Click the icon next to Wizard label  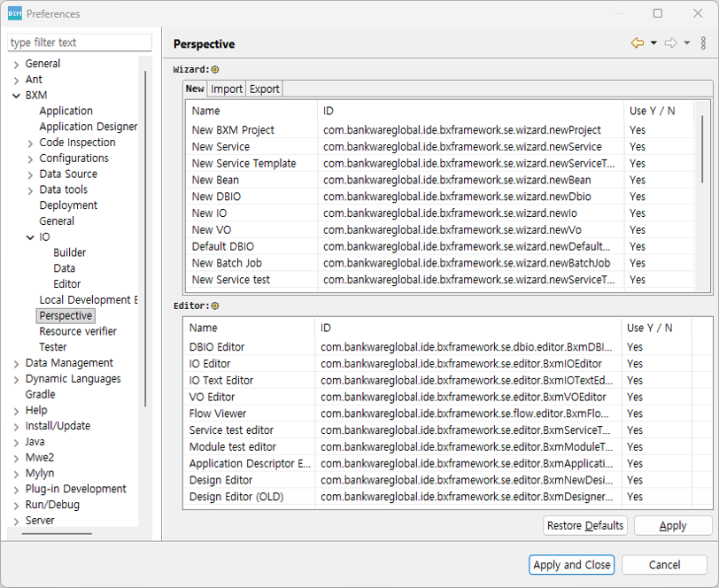coord(215,69)
